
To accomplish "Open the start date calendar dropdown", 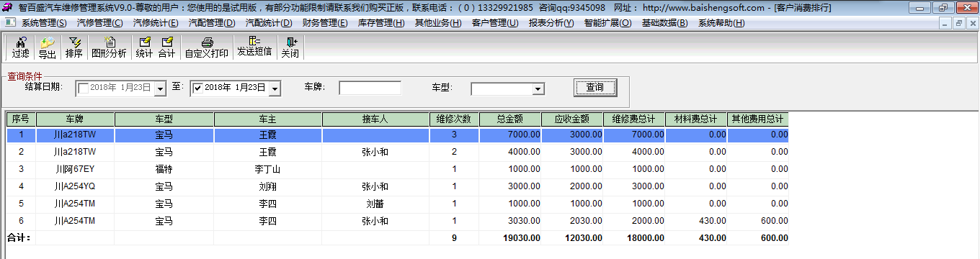I will pos(160,88).
